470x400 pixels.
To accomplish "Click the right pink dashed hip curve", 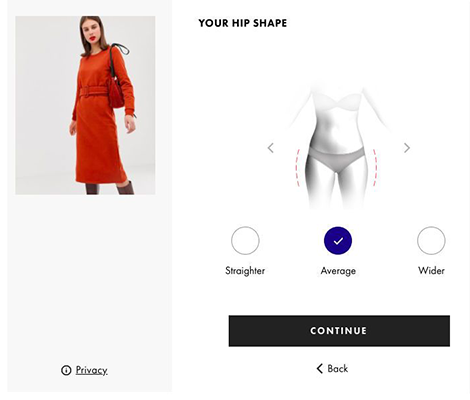I will click(375, 168).
